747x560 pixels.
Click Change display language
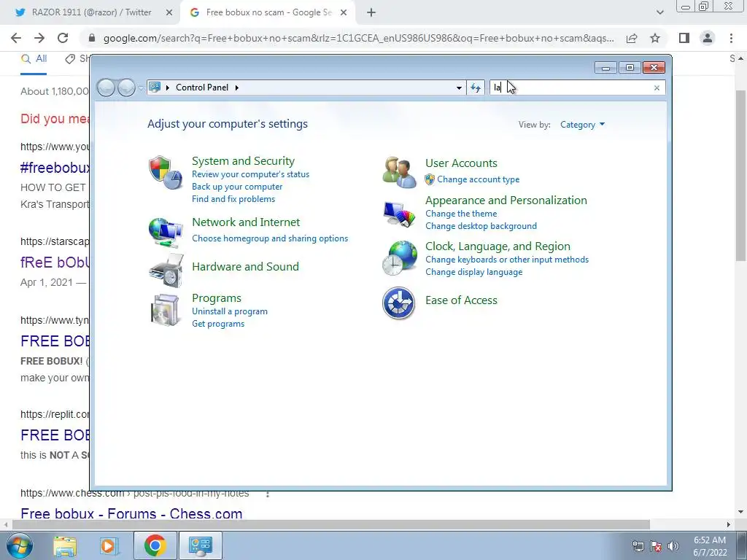point(473,272)
